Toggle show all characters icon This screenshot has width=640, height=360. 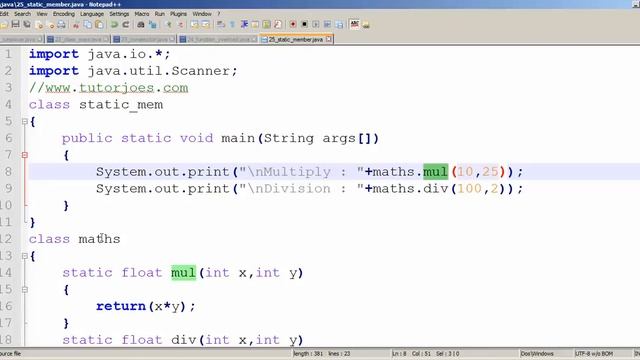232,24
